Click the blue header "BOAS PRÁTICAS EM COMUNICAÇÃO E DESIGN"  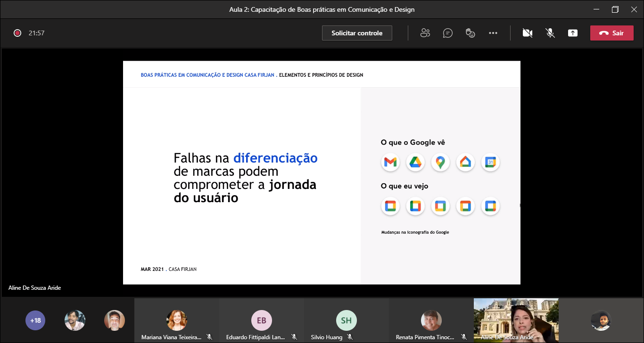207,75
